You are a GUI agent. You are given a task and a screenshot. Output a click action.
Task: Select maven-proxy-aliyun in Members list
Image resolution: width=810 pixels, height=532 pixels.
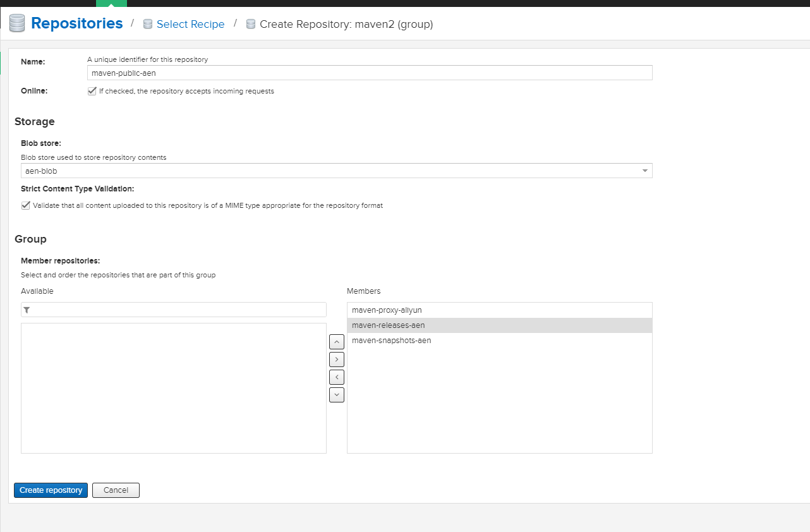(387, 310)
